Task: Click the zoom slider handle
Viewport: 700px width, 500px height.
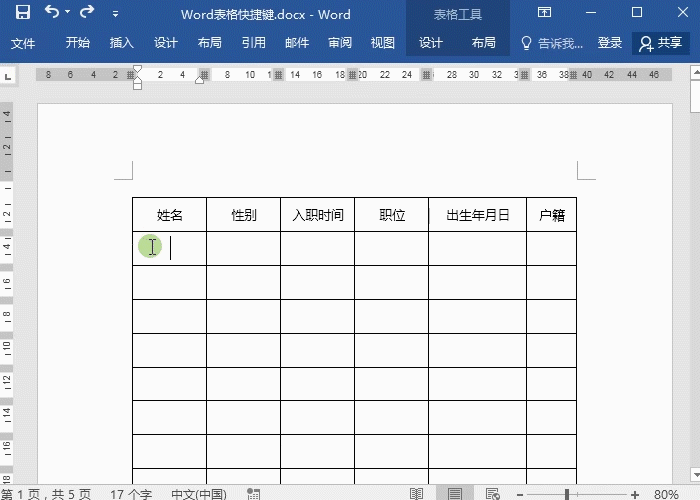Action: click(x=567, y=494)
